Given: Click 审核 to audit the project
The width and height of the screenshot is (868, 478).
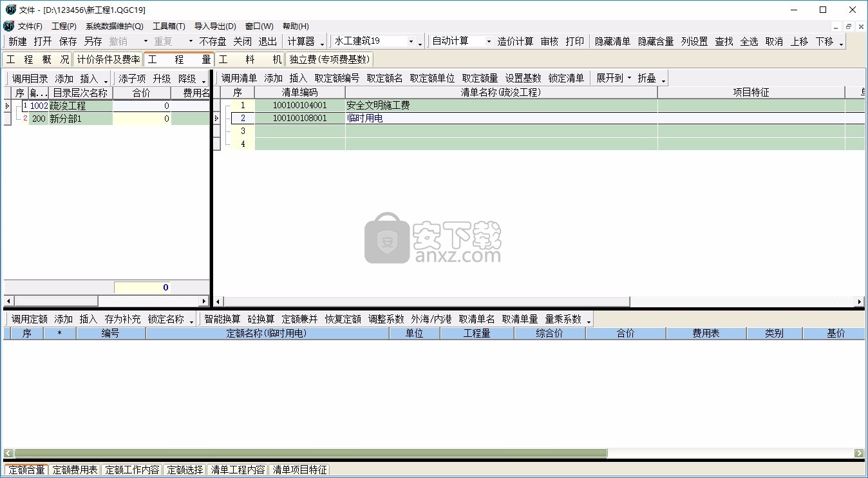Looking at the screenshot, I should coord(549,41).
